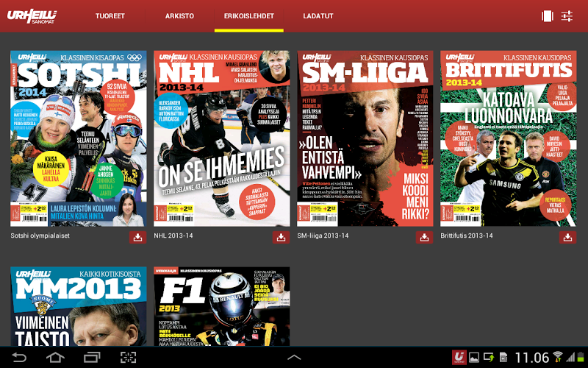
Task: Open the MM2013 magazine cover
Action: click(x=79, y=306)
